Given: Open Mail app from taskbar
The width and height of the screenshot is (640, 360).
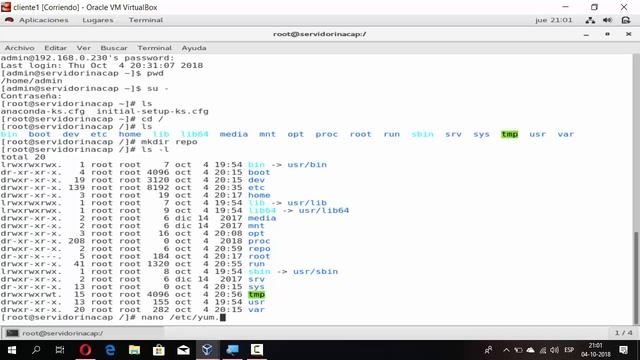Looking at the screenshot, I should pos(183,350).
